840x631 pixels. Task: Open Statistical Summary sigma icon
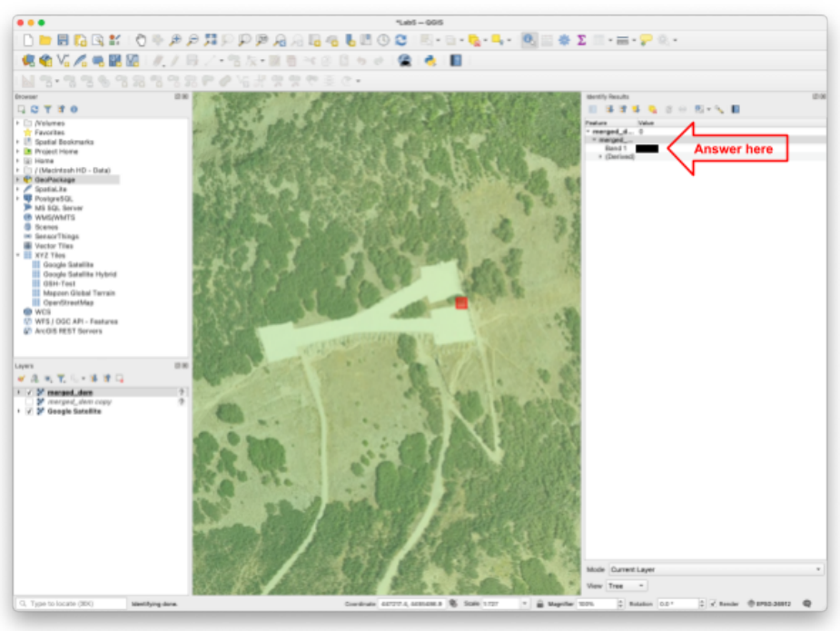[x=581, y=40]
